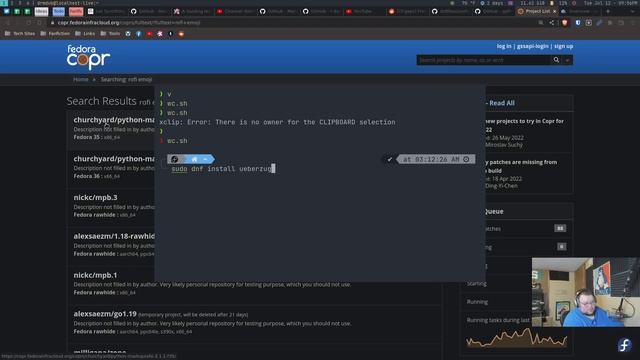Open the alexsaezm/1.18-rawhide project
Image resolution: width=640 pixels, height=360 pixels.
114,236
